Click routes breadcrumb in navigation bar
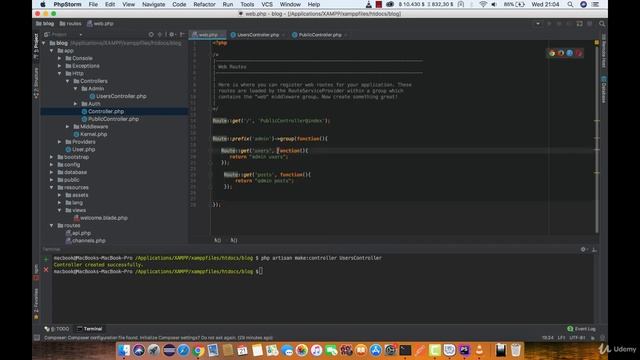Viewport: 640px width, 360px height. [x=70, y=24]
